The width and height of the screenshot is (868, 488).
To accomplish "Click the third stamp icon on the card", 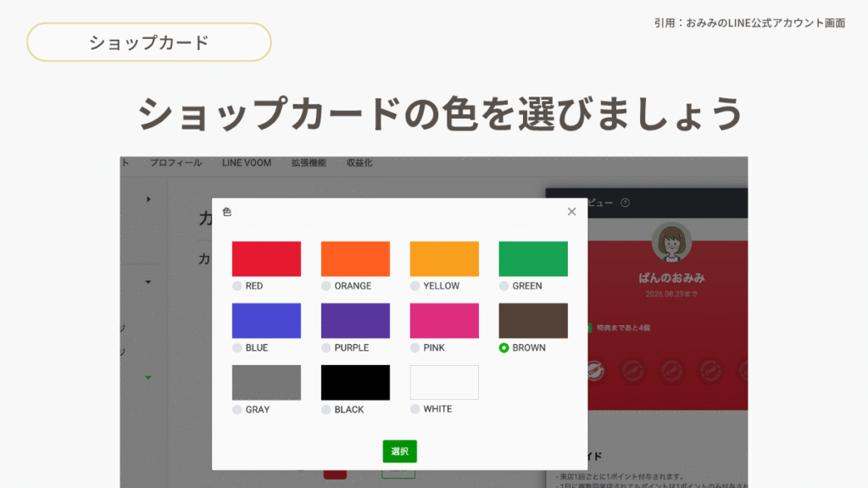I will 671,371.
